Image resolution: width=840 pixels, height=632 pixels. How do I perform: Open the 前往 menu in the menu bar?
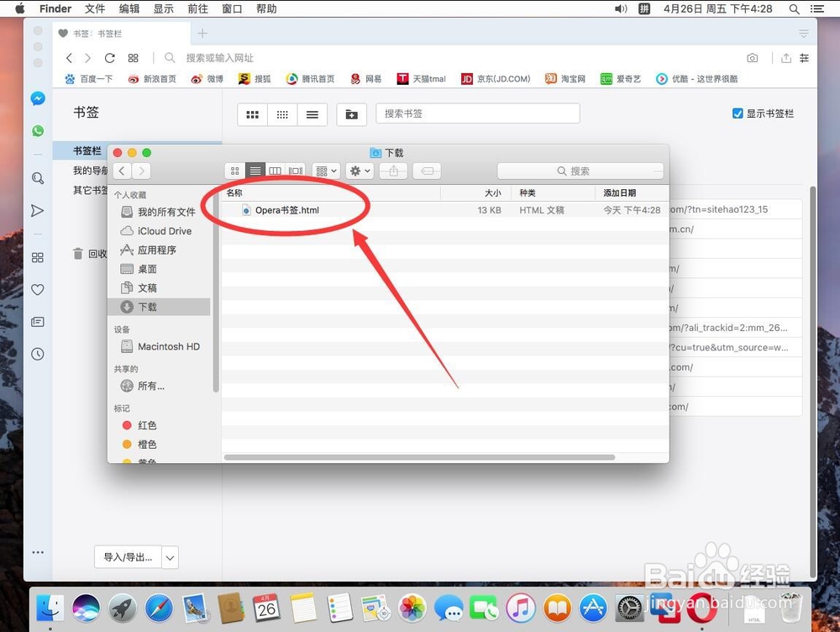click(x=198, y=9)
